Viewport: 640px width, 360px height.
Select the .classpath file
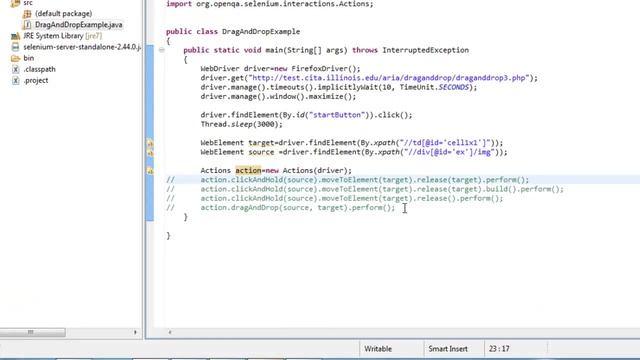[39, 69]
